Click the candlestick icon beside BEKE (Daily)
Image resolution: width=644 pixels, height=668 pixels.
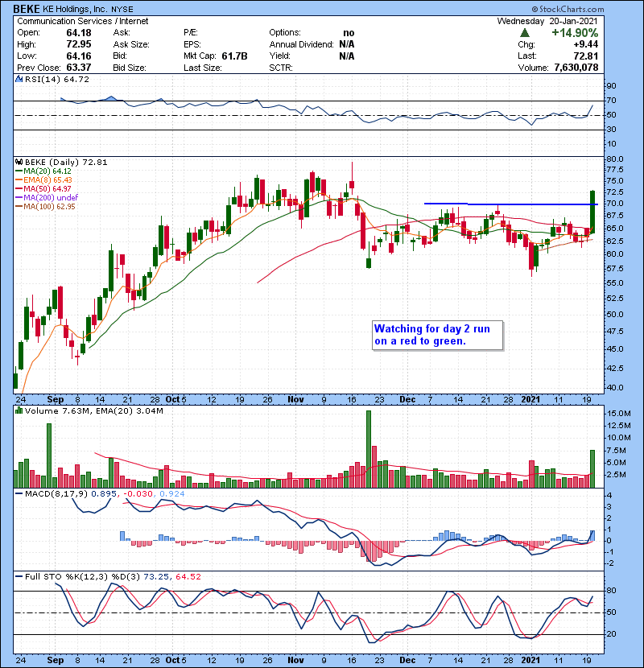coord(19,163)
